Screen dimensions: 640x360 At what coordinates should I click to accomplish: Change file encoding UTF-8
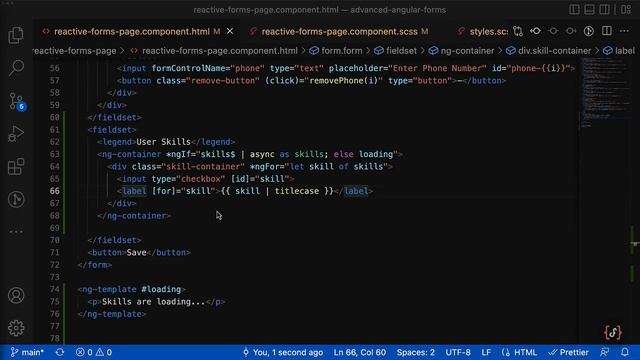pos(458,352)
